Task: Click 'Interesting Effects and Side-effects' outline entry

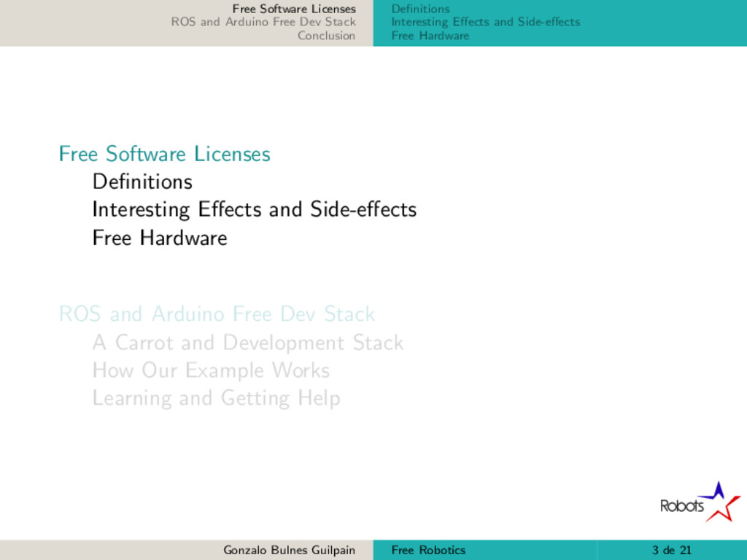Action: tap(255, 209)
